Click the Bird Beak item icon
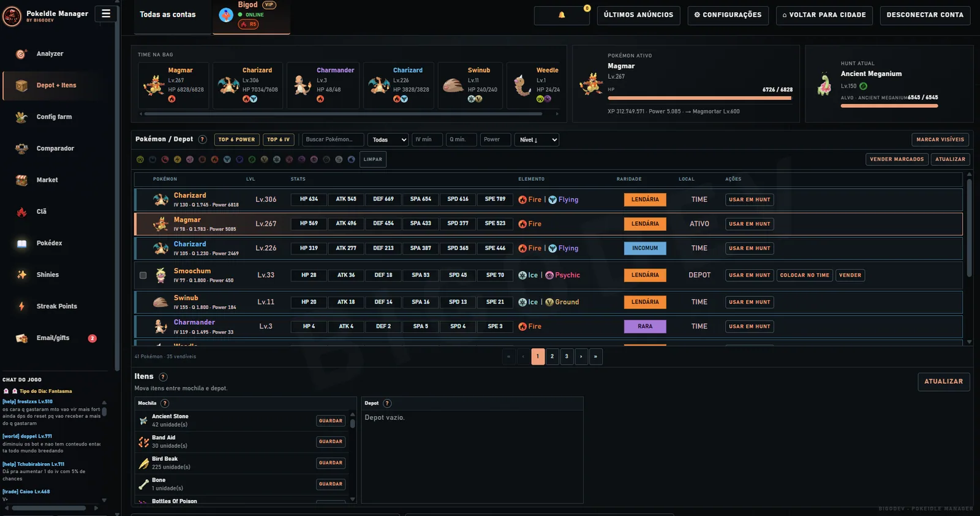 point(143,463)
